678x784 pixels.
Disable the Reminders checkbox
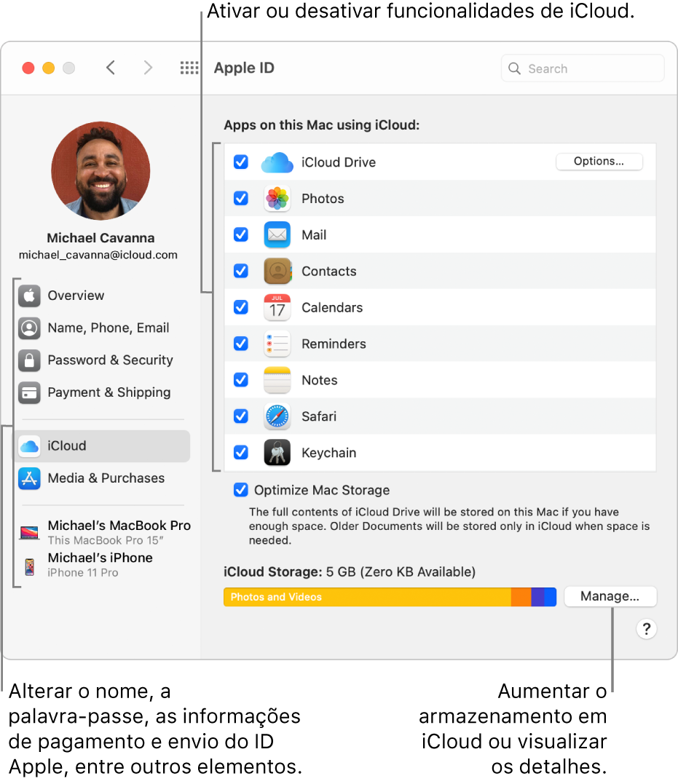241,344
